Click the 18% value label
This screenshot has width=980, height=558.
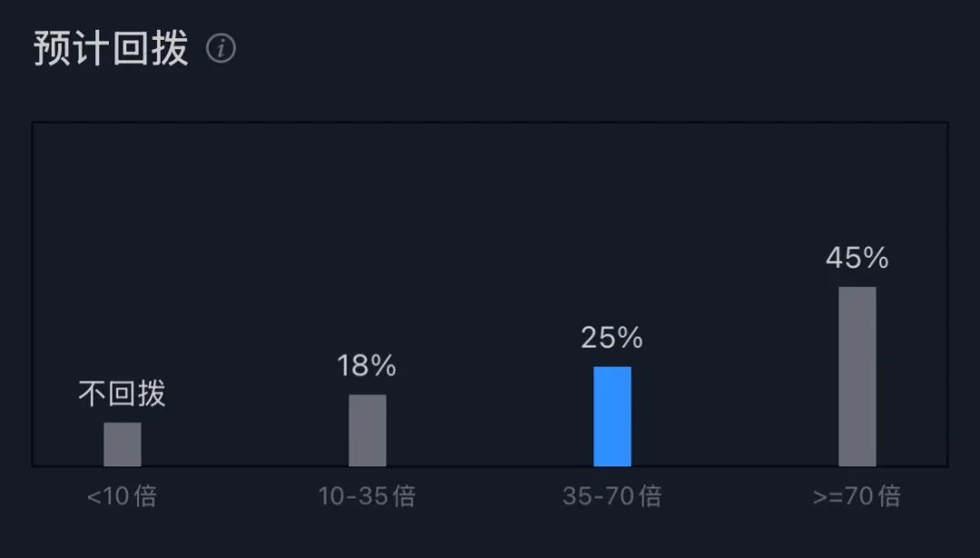coord(367,366)
